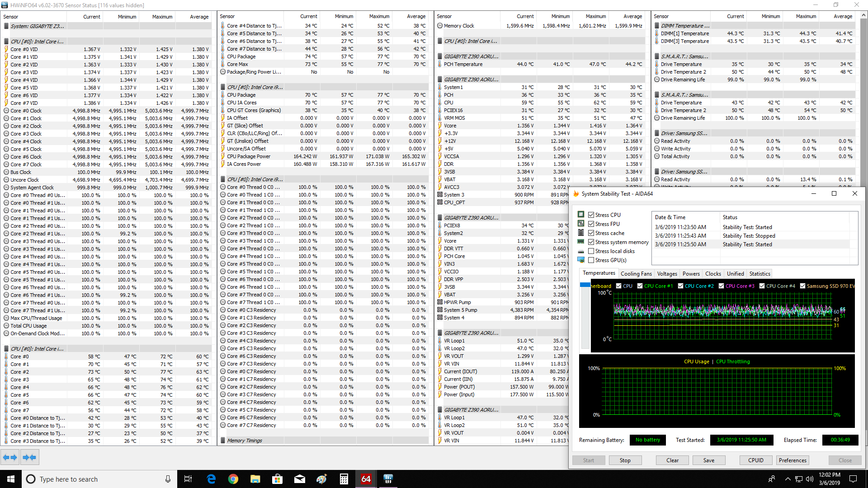This screenshot has height=488, width=868.
Task: Select the CPU Package Power sensor row
Action: point(323,156)
